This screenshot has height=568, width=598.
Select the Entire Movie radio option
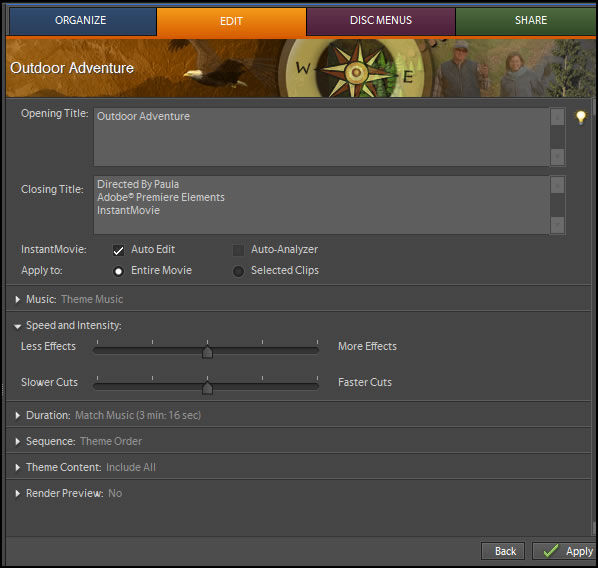pos(118,271)
